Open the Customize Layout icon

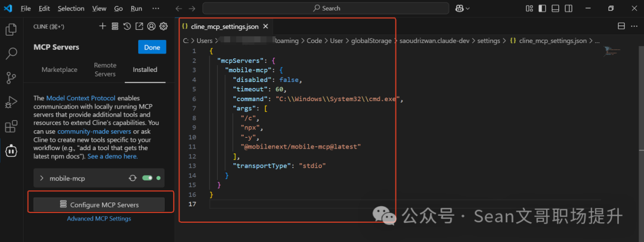pyautogui.click(x=530, y=8)
